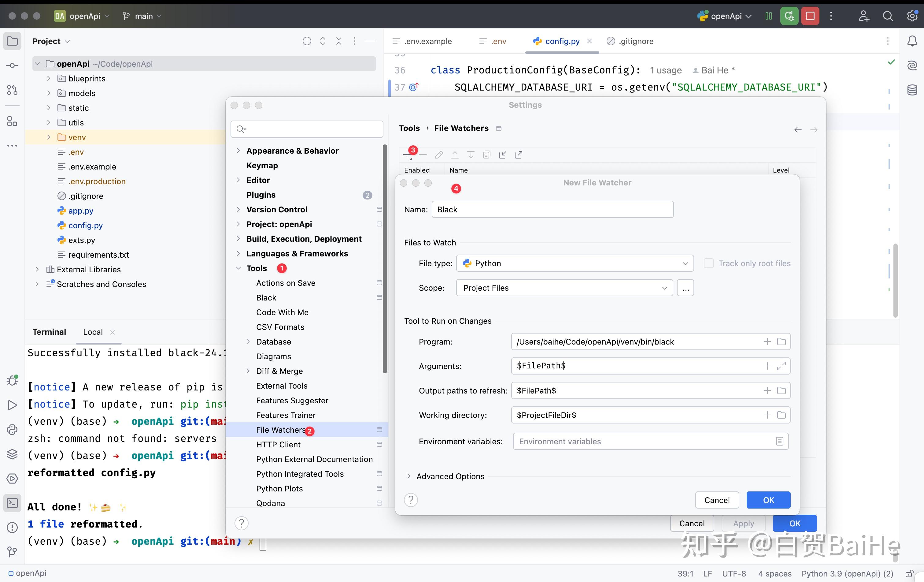The width and height of the screenshot is (924, 582).
Task: Enable the Track only root files checkbox
Action: 708,263
